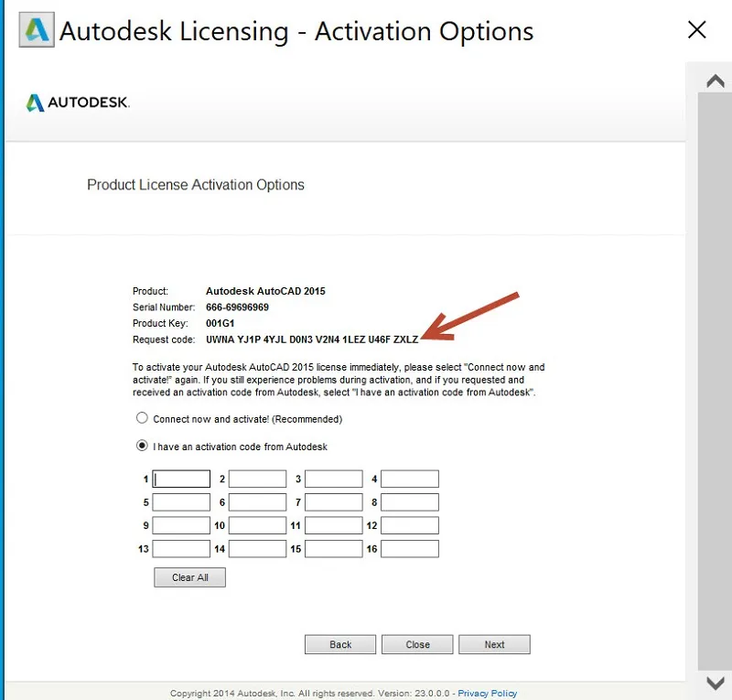Click activation code field 16

point(409,548)
